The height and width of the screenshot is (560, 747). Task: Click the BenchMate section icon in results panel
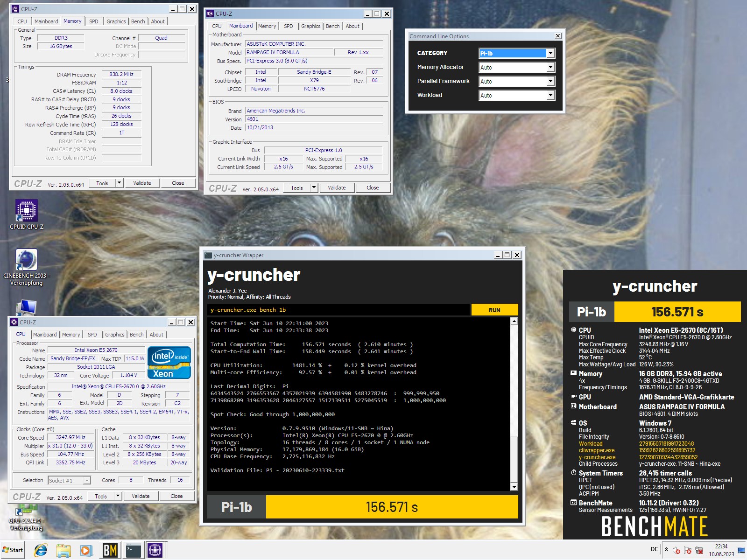(x=573, y=503)
